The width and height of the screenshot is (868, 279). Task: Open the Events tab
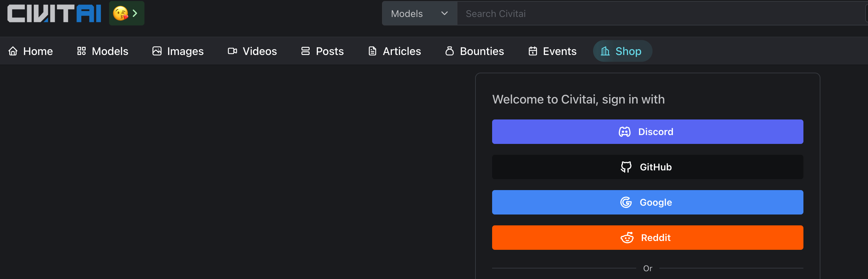pyautogui.click(x=552, y=51)
